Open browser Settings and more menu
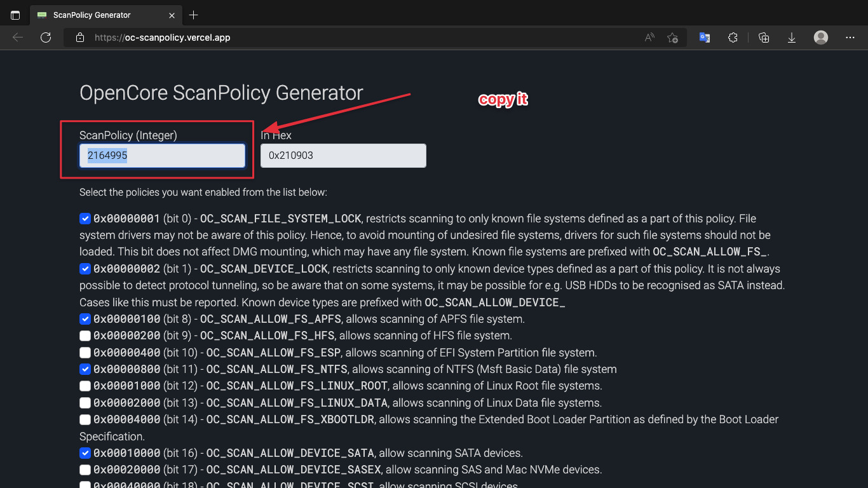Image resolution: width=868 pixels, height=488 pixels. [x=850, y=37]
